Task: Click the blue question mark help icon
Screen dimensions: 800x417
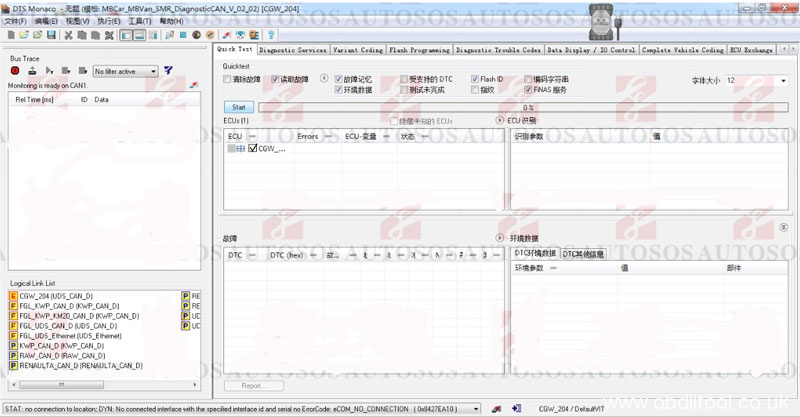Action: point(271,35)
